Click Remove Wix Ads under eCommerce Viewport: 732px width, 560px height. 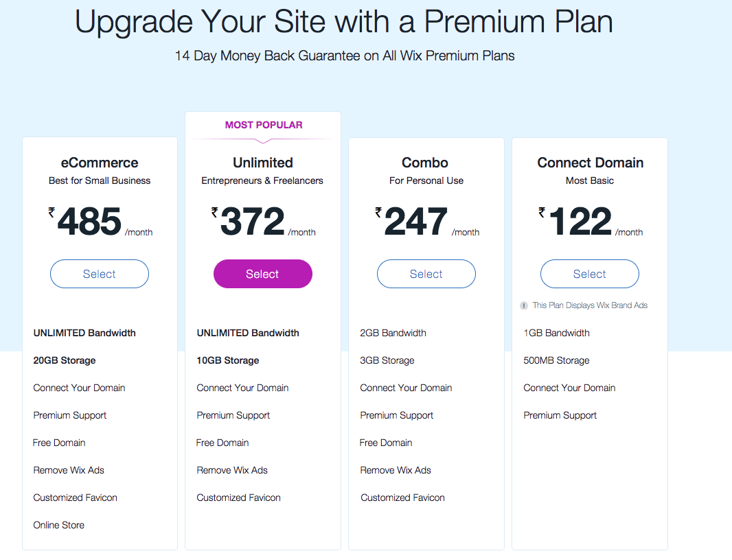click(x=69, y=470)
